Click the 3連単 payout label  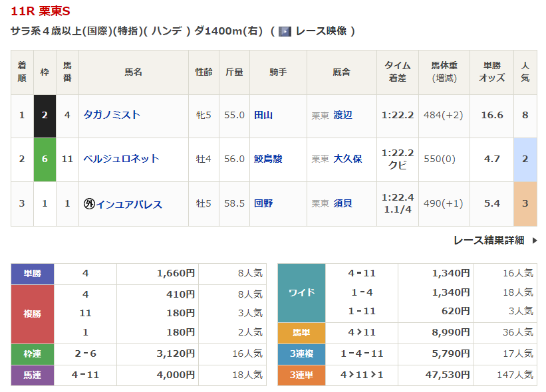click(301, 375)
